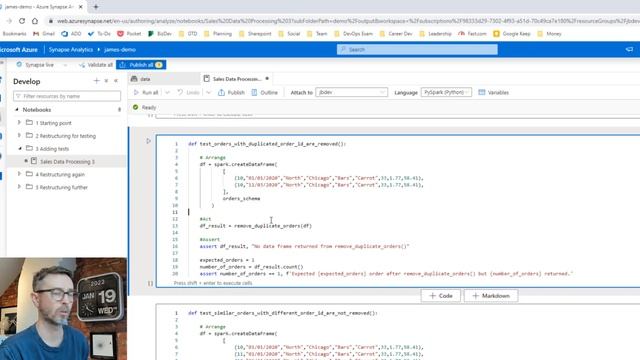
Task: Open the Social bookmarks folder
Action: (289, 34)
